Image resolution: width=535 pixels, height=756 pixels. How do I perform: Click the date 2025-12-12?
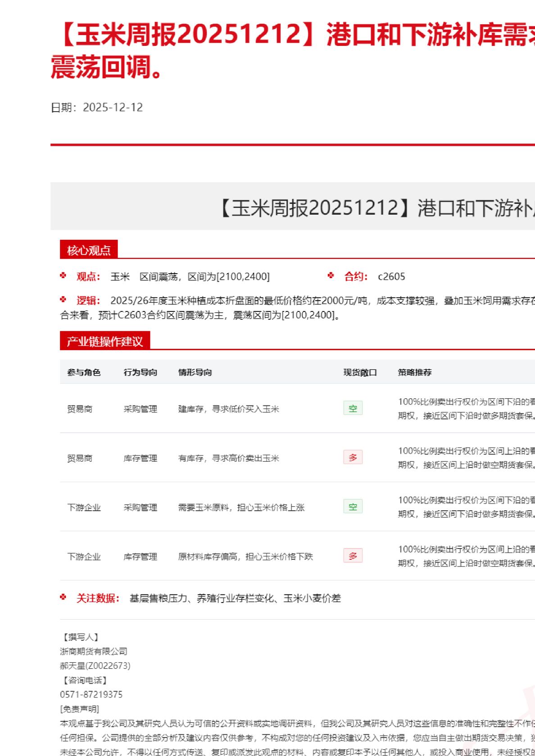pos(113,108)
